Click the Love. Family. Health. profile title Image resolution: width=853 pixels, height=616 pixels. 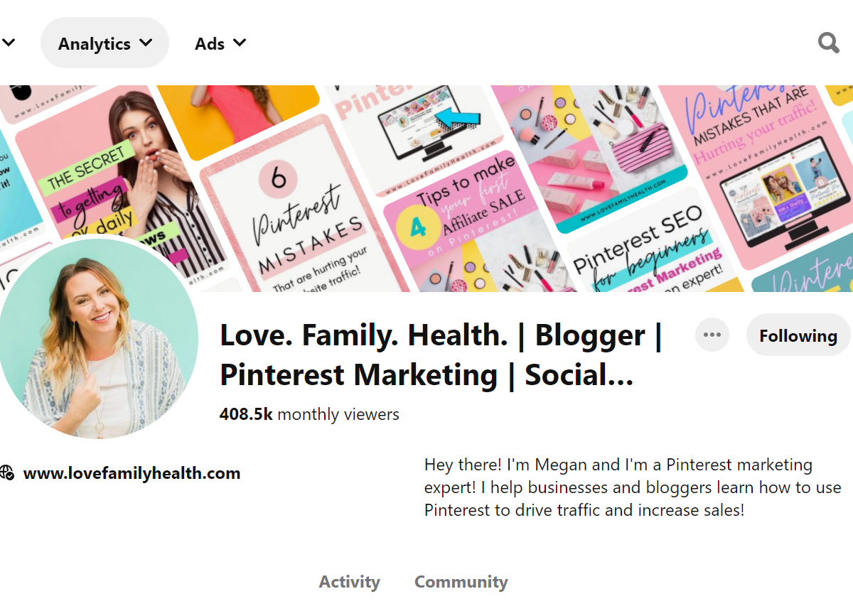(x=441, y=355)
